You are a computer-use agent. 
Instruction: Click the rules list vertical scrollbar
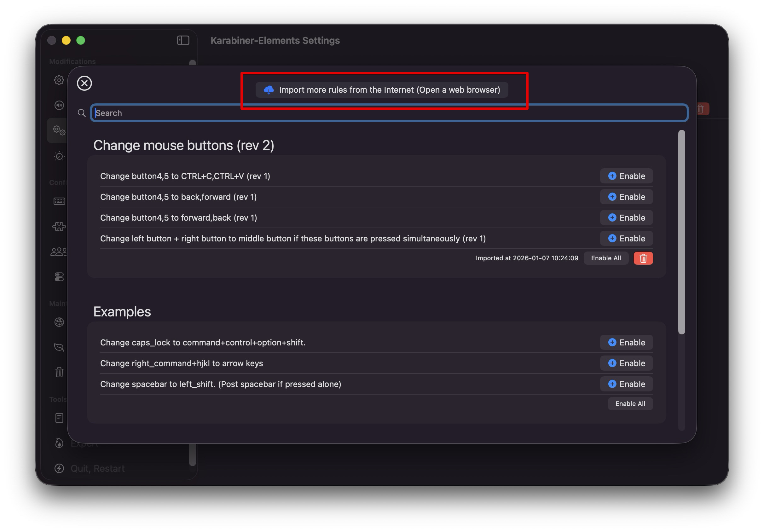coord(681,232)
